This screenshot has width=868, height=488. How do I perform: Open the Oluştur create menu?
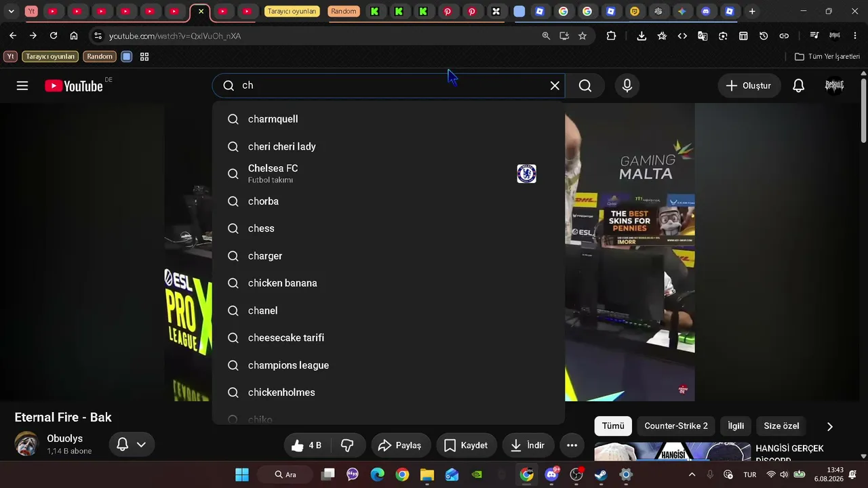749,85
